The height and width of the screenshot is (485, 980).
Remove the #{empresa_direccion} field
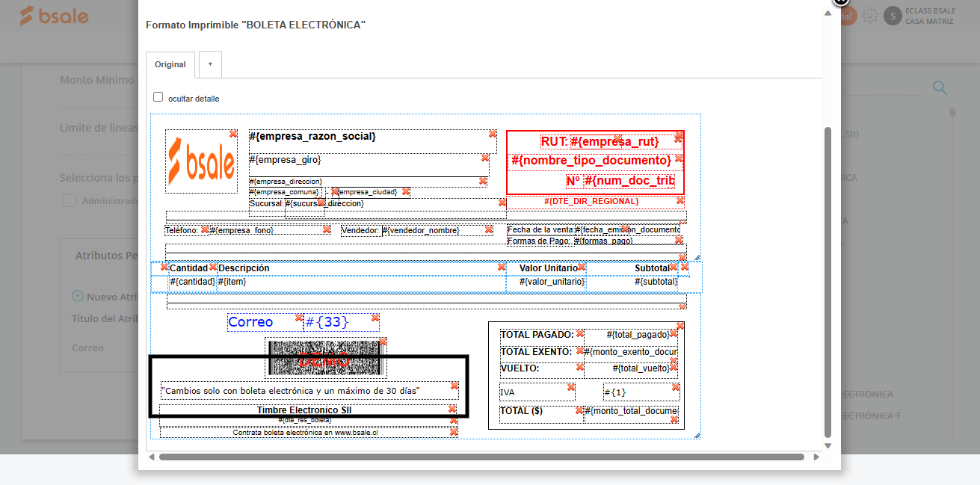pos(483,181)
